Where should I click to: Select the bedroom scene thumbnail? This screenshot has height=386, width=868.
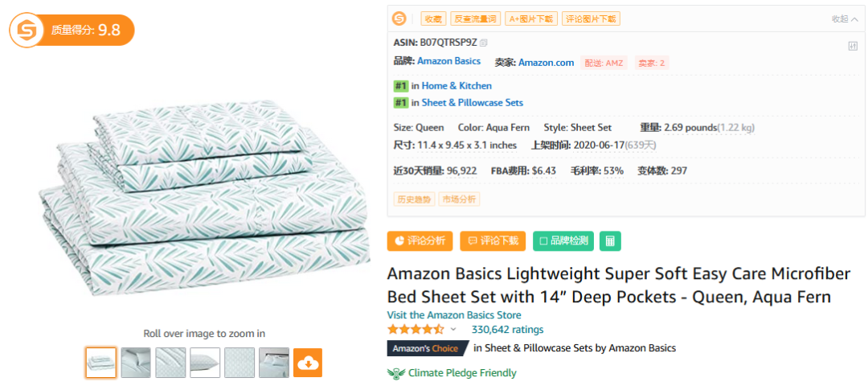tap(274, 363)
